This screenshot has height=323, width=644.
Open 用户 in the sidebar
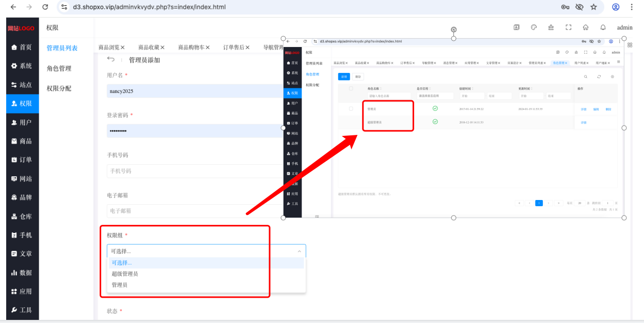tap(22, 122)
